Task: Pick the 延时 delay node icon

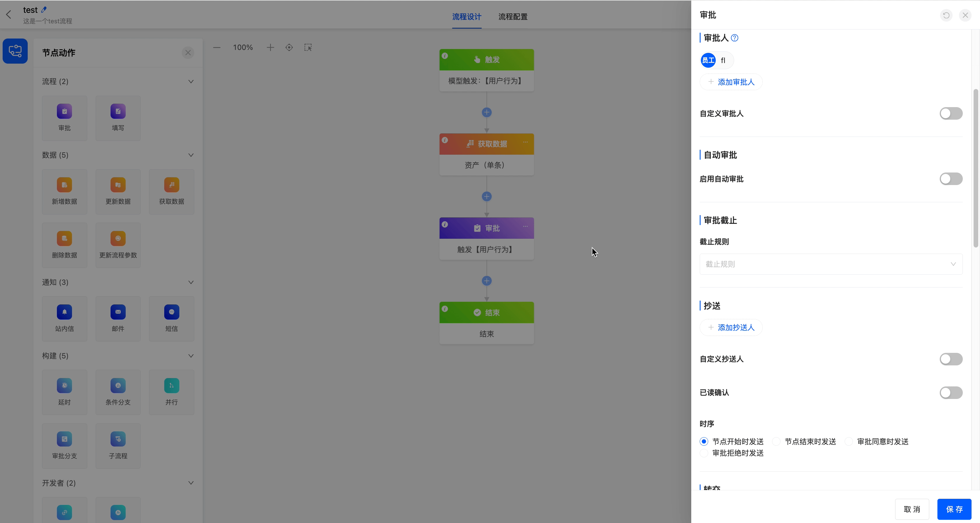Action: click(x=64, y=386)
